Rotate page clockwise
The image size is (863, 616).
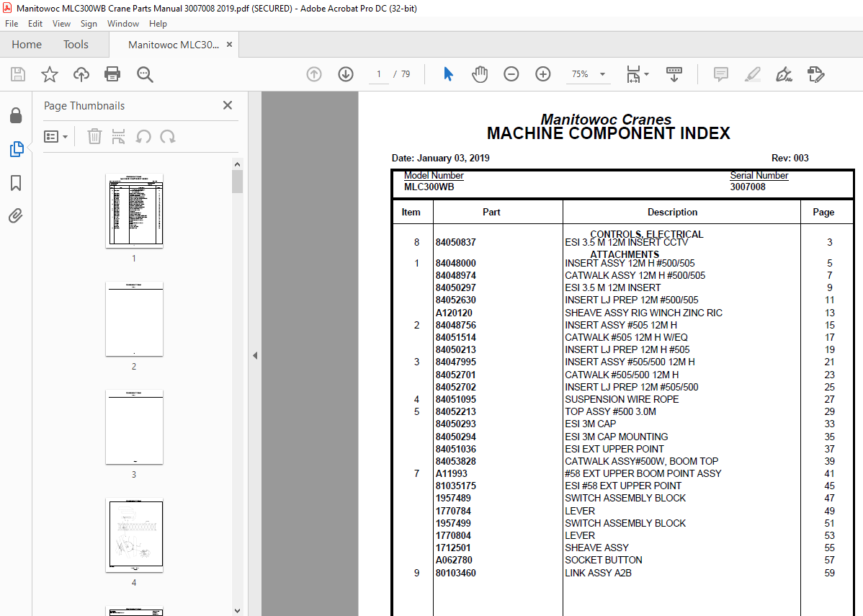(168, 136)
